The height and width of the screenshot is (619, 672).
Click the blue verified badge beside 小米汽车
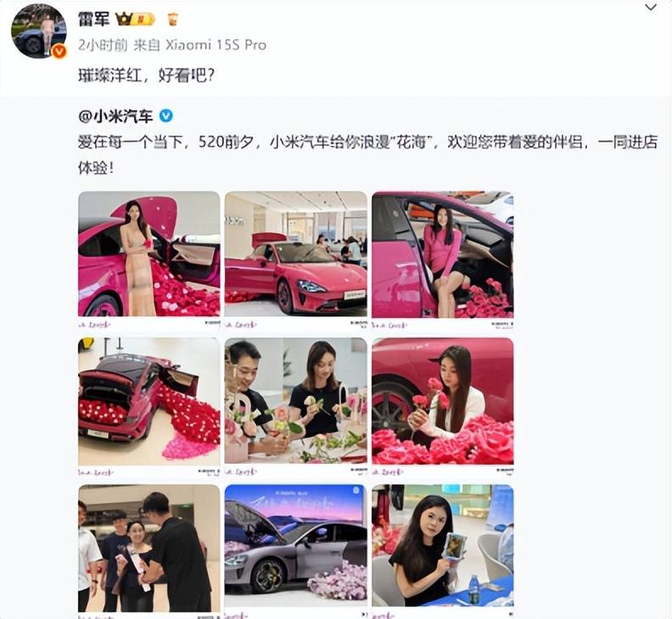click(x=166, y=115)
